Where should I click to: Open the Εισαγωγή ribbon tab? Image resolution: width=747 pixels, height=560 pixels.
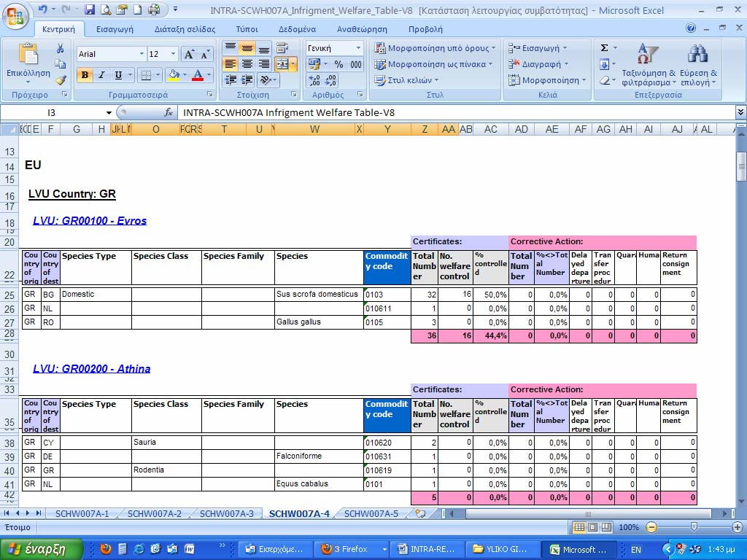115,29
